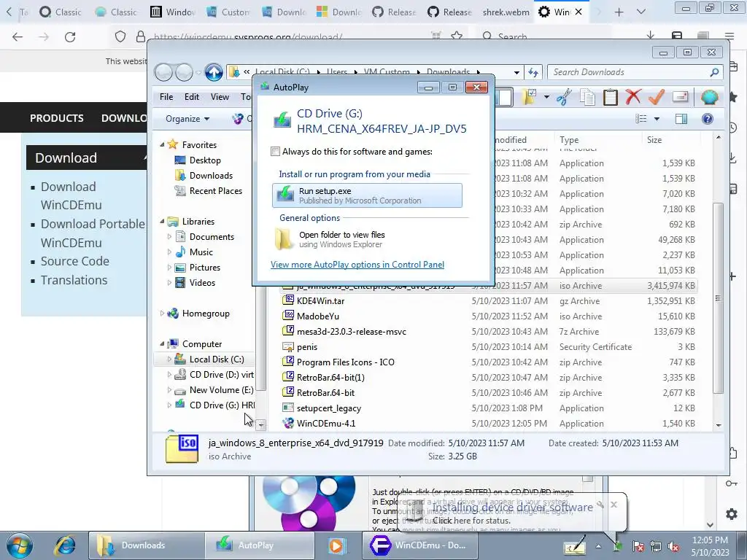Open View more AutoPlay options in Control Panel
Viewport: 747px width, 560px height.
click(357, 265)
